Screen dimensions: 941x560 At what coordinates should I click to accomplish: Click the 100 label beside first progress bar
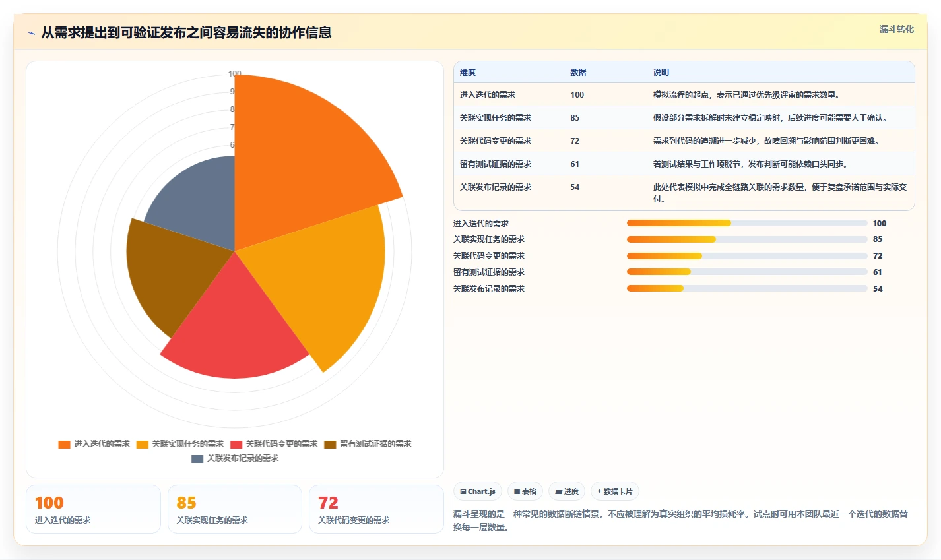click(x=880, y=224)
